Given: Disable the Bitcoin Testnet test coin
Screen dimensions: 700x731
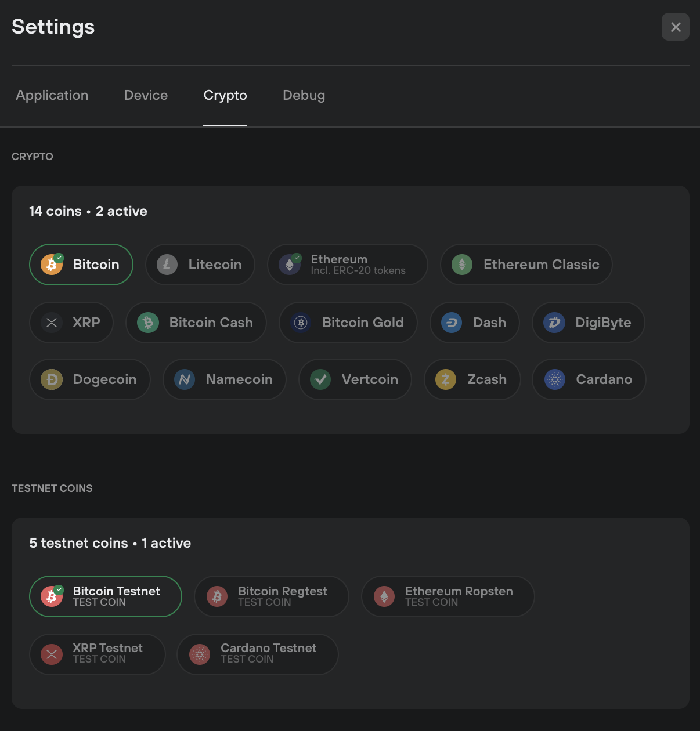Looking at the screenshot, I should pyautogui.click(x=106, y=596).
